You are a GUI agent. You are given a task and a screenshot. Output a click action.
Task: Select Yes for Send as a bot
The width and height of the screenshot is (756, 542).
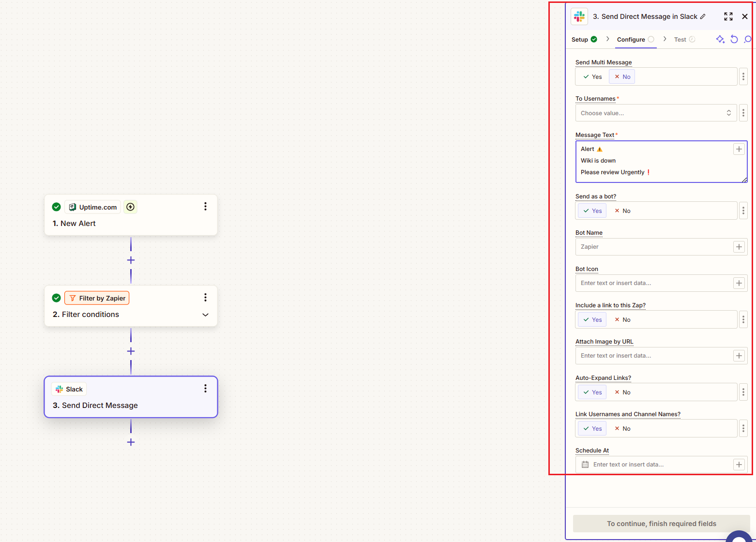[x=592, y=211]
